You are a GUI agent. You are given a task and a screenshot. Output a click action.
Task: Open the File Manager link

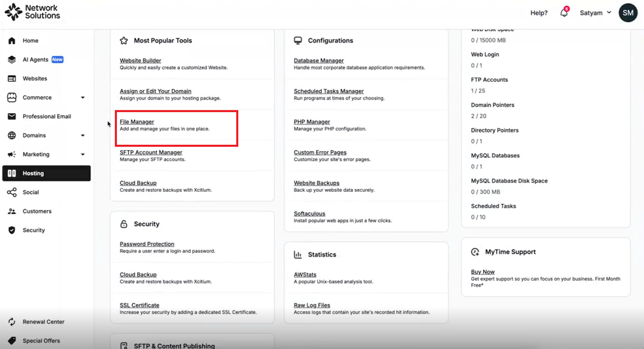(x=137, y=121)
